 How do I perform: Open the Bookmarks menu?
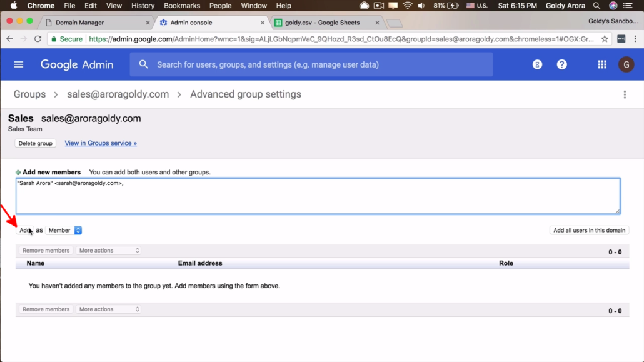pyautogui.click(x=182, y=6)
